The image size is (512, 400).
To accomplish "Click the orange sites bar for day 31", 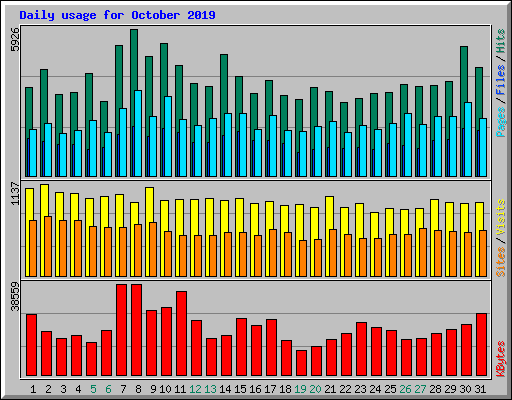I will (483, 253).
